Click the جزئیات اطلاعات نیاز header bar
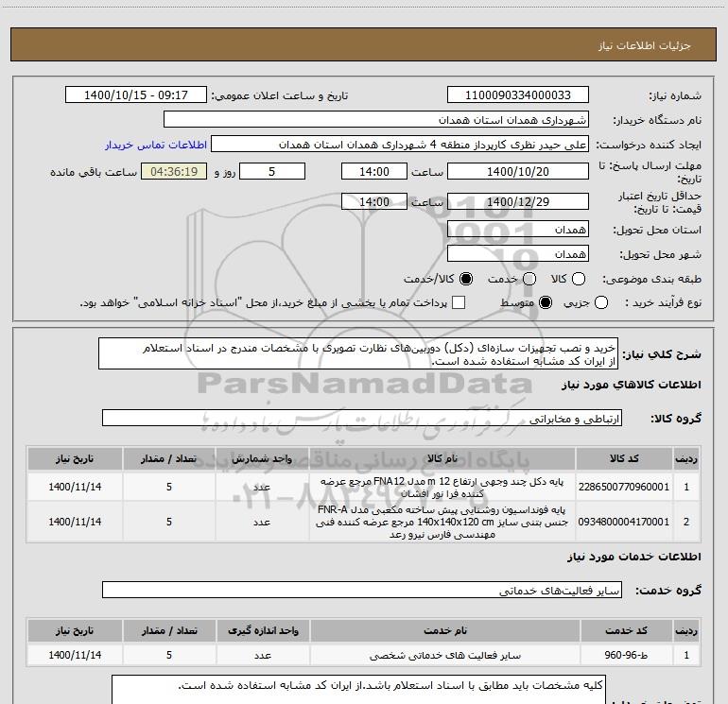 pos(363,44)
